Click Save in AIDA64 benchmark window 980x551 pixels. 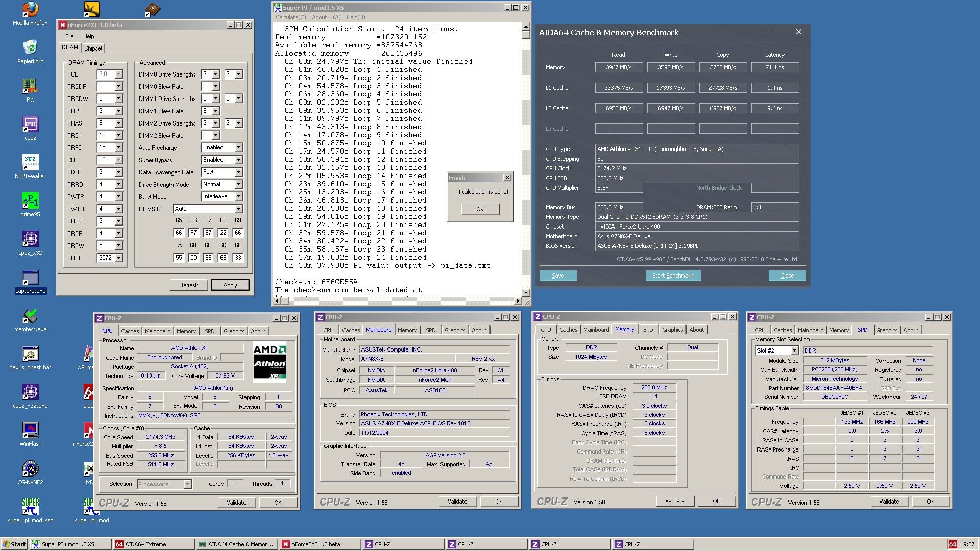click(x=558, y=275)
